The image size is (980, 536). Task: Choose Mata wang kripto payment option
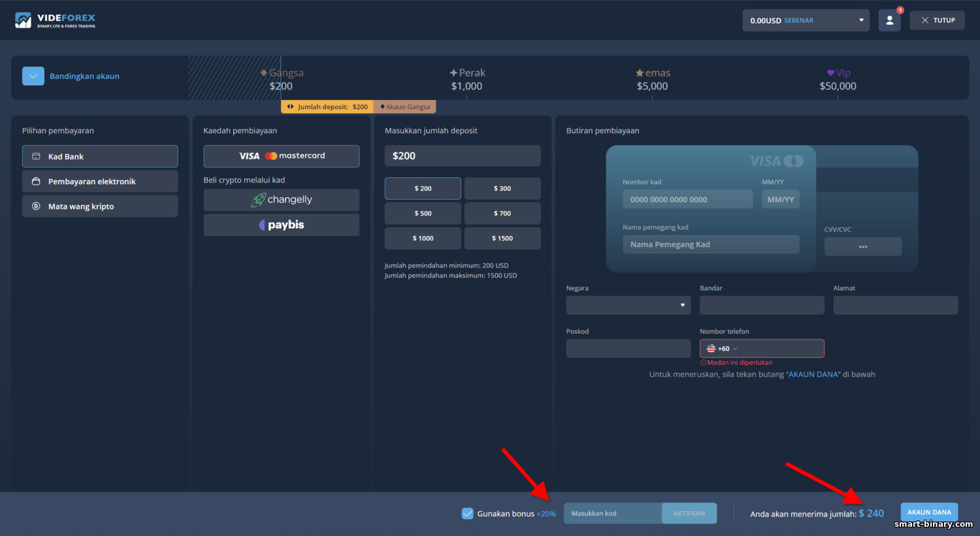click(100, 206)
